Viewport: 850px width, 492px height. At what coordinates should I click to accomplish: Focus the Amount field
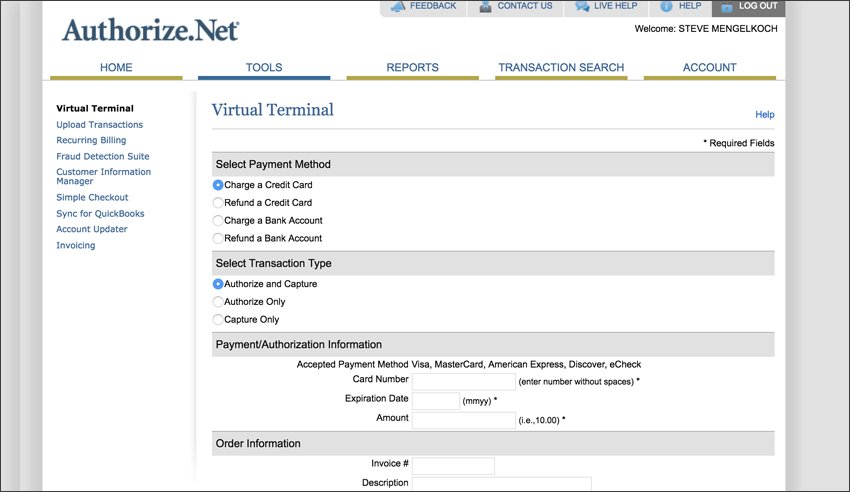pos(463,420)
